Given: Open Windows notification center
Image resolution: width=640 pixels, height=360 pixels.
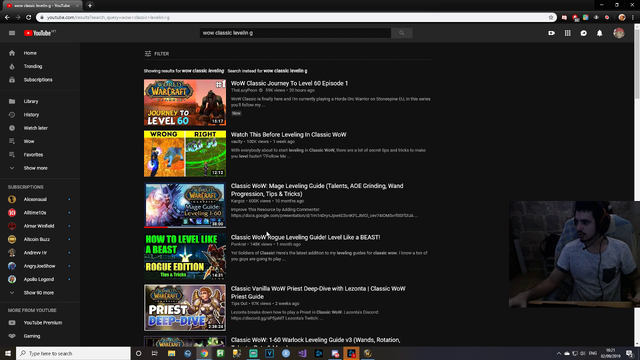Looking at the screenshot, I should click(x=629, y=353).
